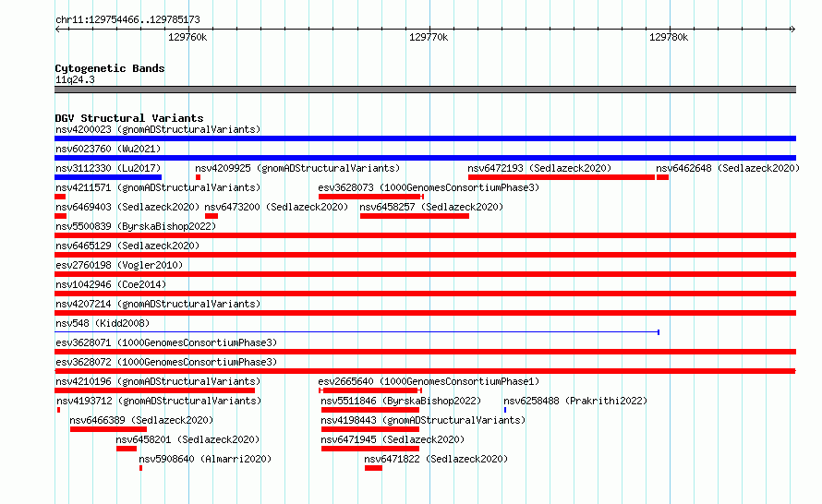Click the blue bar under nsv3112330
822x504 pixels.
pyautogui.click(x=108, y=177)
